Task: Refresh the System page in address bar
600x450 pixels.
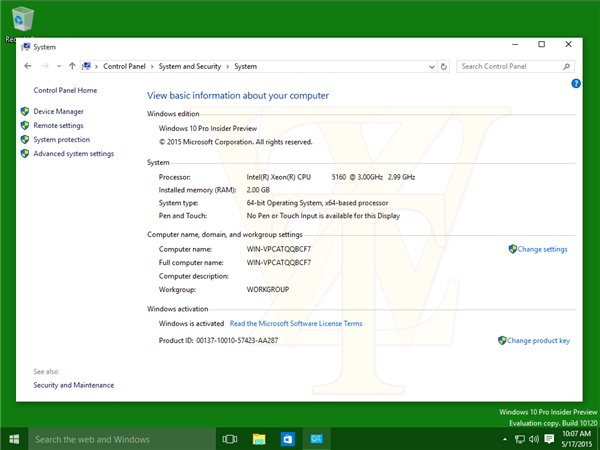Action: pyautogui.click(x=445, y=66)
